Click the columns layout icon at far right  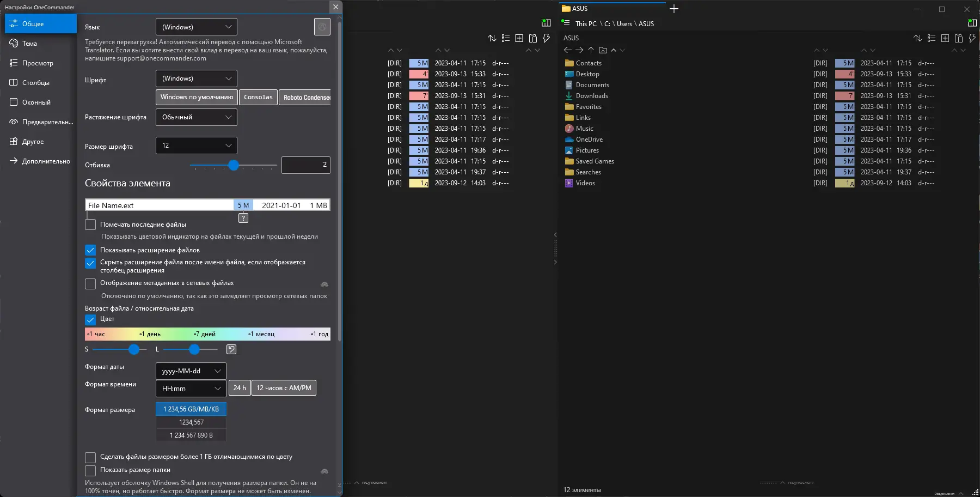coord(972,23)
